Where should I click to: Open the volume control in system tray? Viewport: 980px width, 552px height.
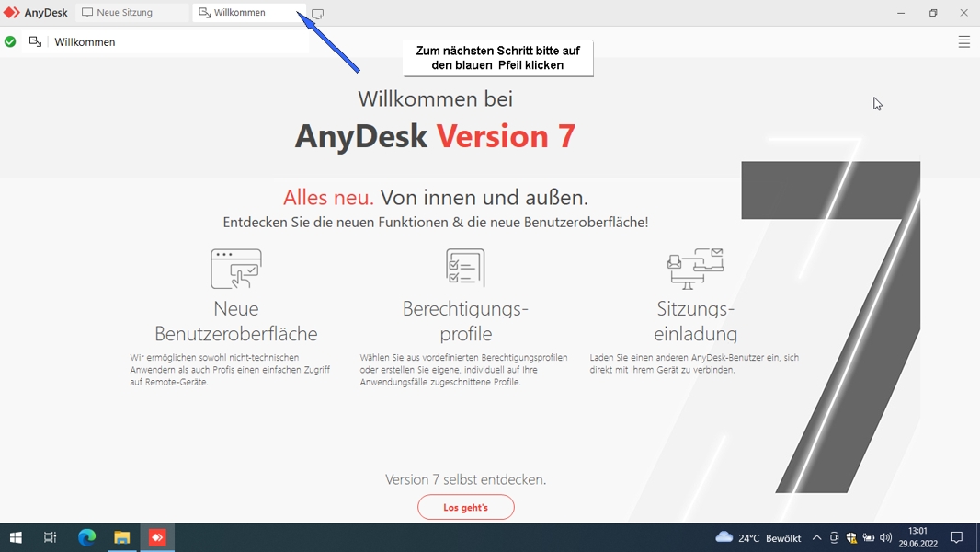click(x=885, y=538)
